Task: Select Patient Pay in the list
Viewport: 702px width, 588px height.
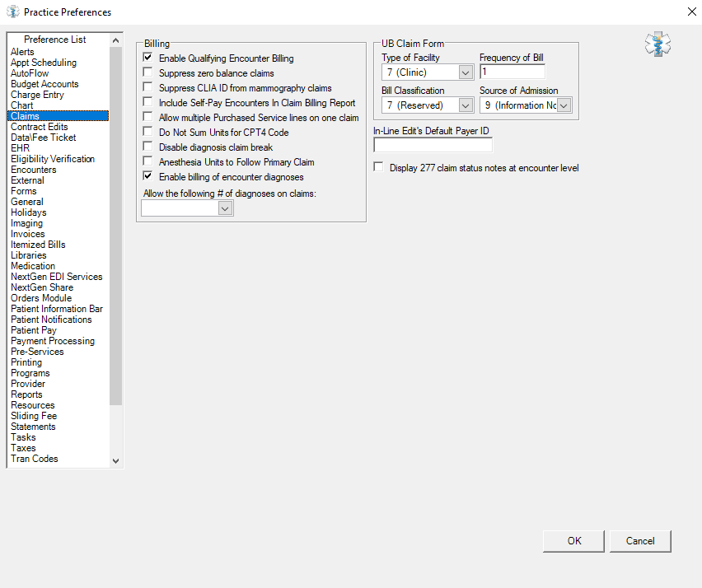Action: pos(34,331)
